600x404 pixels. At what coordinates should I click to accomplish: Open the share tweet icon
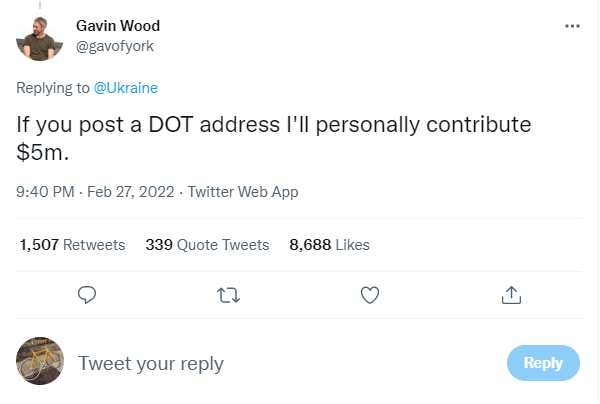click(511, 294)
